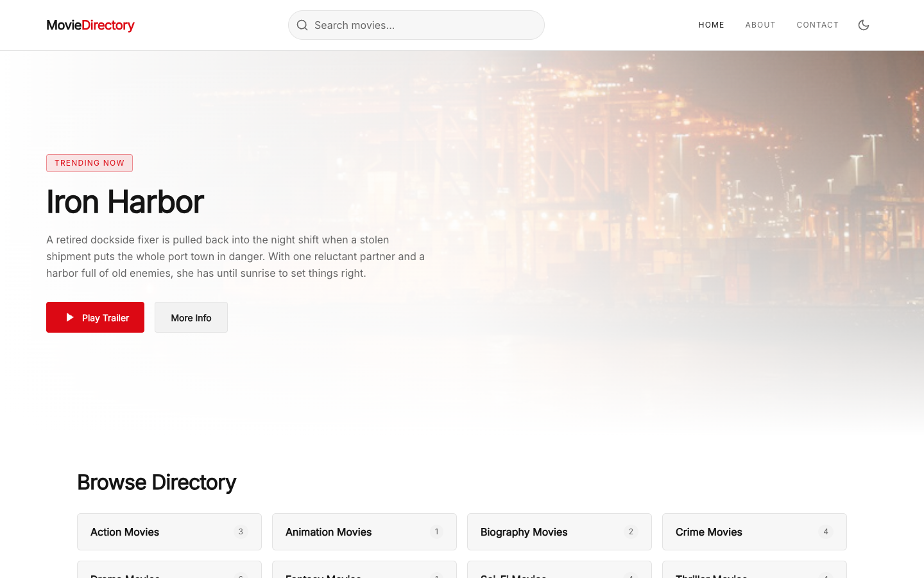This screenshot has width=924, height=578.
Task: Click the count badge on Animation Movies
Action: pos(436,532)
